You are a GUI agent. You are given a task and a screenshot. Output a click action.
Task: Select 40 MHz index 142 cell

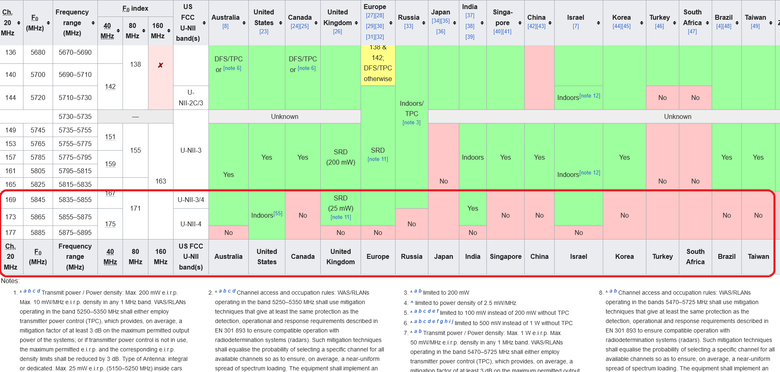110,87
